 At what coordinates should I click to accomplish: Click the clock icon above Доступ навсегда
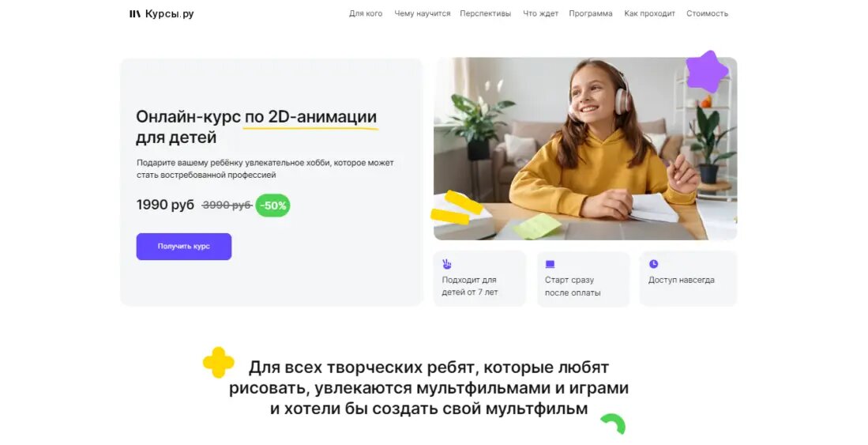click(x=653, y=264)
